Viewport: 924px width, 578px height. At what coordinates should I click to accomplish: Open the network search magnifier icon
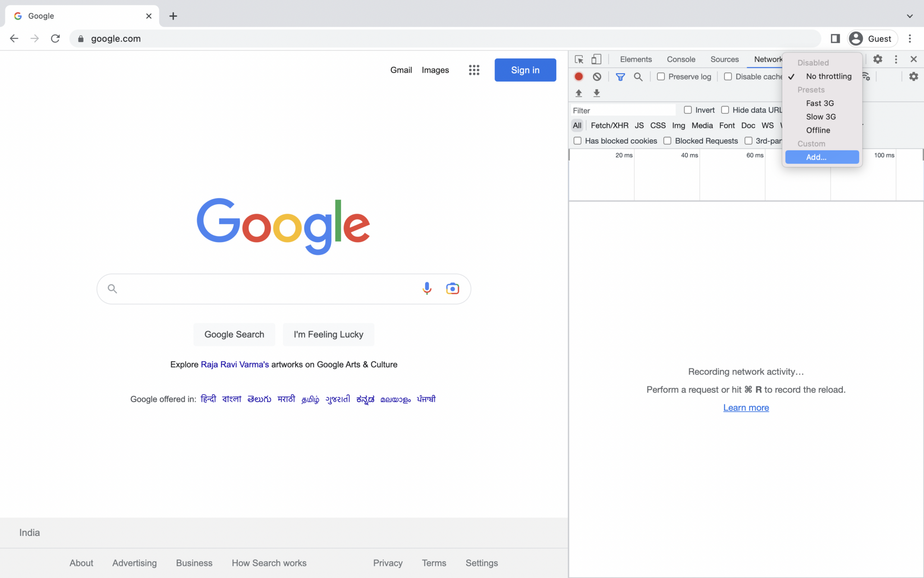tap(638, 77)
